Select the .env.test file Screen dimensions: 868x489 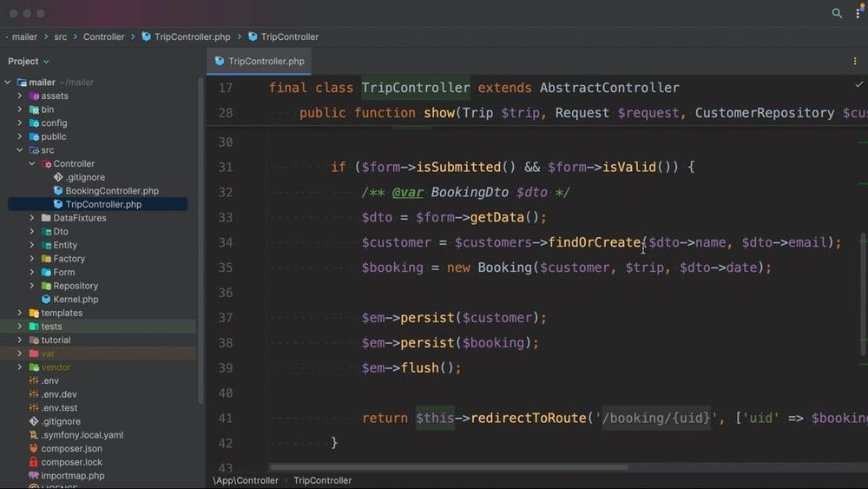point(59,407)
